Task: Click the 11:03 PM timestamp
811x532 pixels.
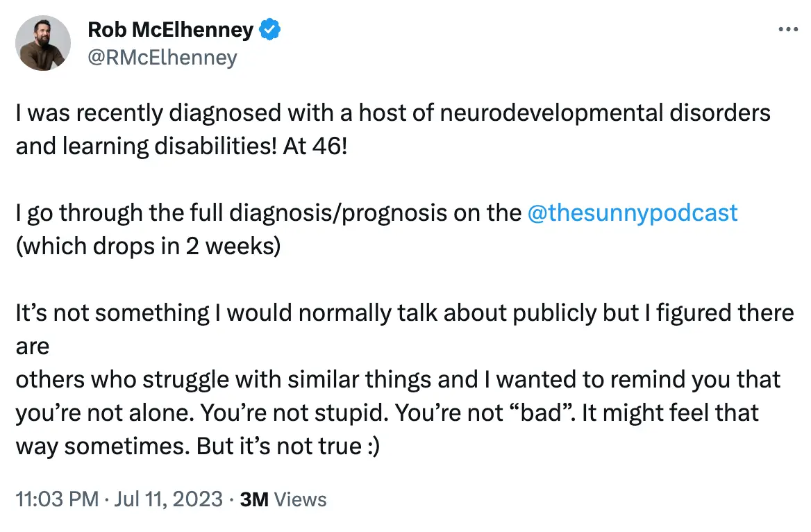Action: pos(56,499)
